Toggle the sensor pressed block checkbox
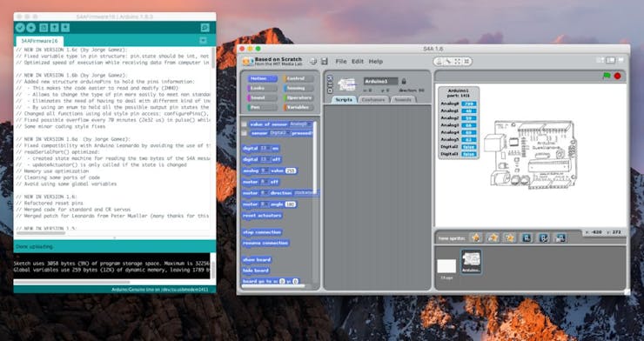This screenshot has height=341, width=644. [x=244, y=133]
